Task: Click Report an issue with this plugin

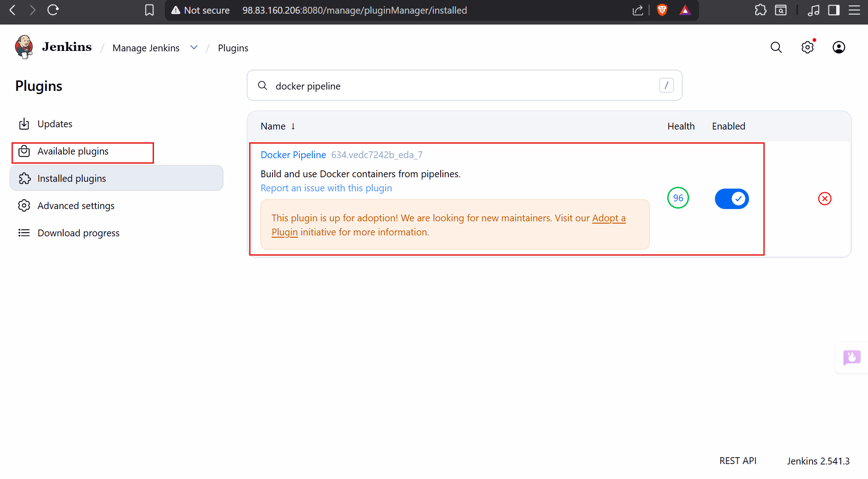Action: (326, 188)
